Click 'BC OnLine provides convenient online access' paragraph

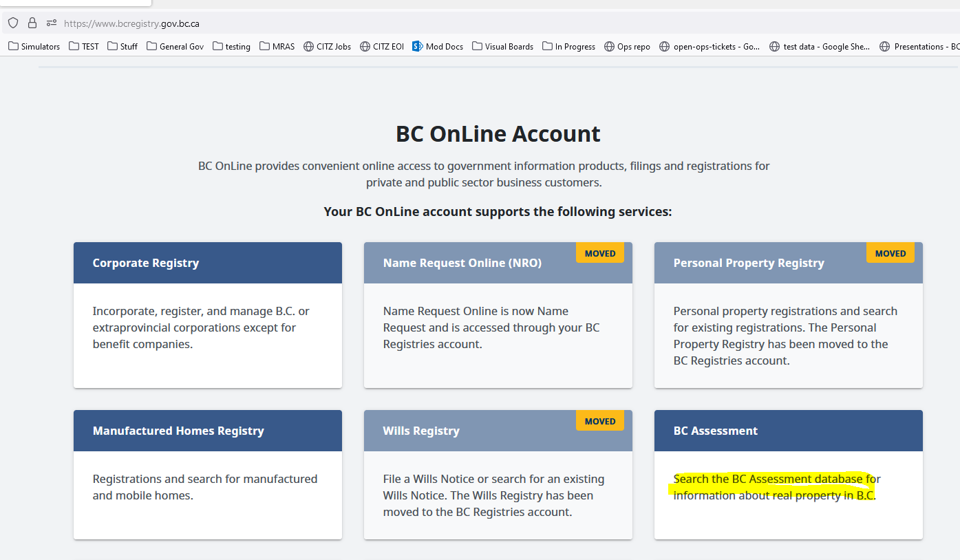[x=484, y=174]
